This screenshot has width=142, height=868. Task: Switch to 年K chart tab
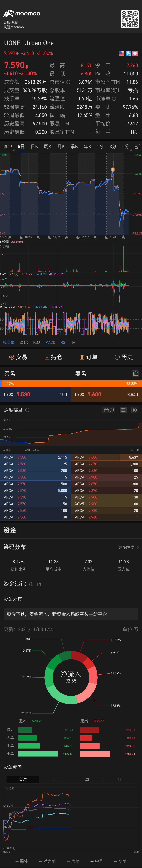[x=87, y=147]
